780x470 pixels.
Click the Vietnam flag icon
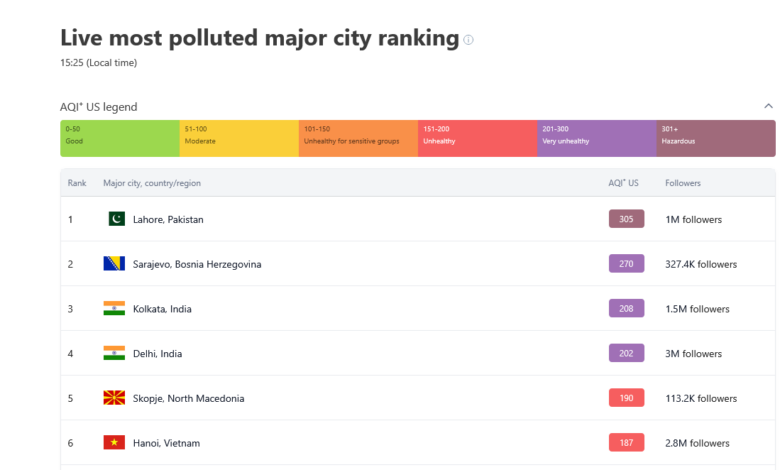114,443
